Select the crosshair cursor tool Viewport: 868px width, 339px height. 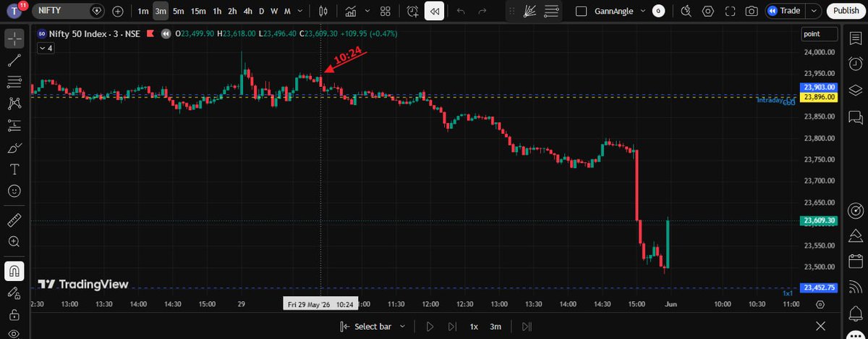tap(14, 37)
